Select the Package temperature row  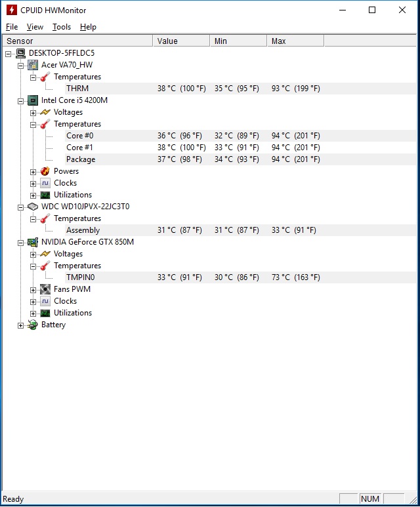(240, 159)
